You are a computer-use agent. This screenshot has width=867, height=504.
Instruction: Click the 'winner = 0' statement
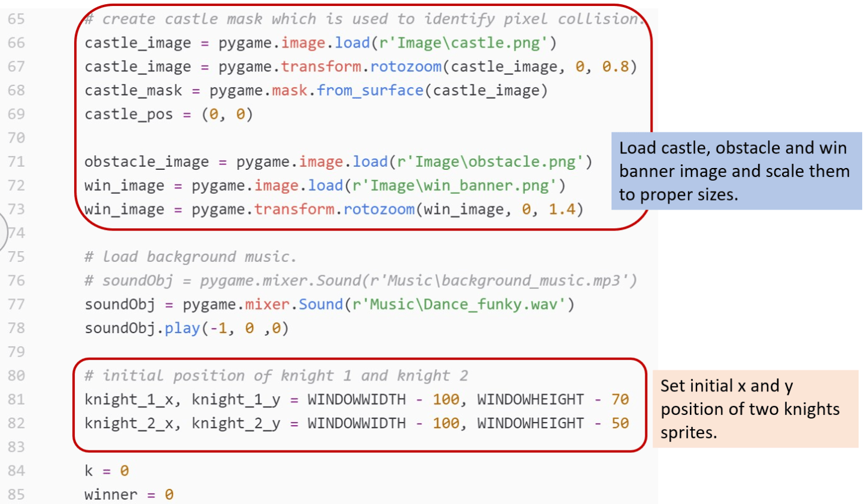[129, 495]
